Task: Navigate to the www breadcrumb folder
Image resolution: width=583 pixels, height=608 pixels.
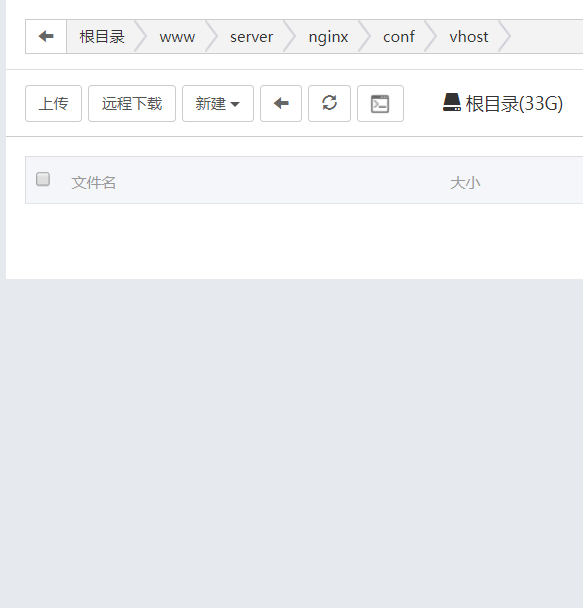Action: point(177,37)
